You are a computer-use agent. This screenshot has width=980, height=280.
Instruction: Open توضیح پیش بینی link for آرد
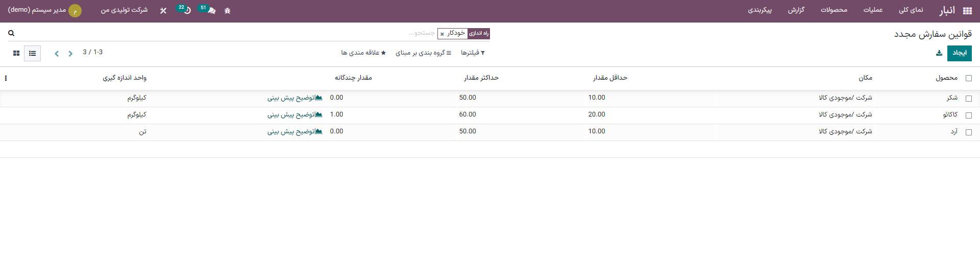tap(291, 131)
